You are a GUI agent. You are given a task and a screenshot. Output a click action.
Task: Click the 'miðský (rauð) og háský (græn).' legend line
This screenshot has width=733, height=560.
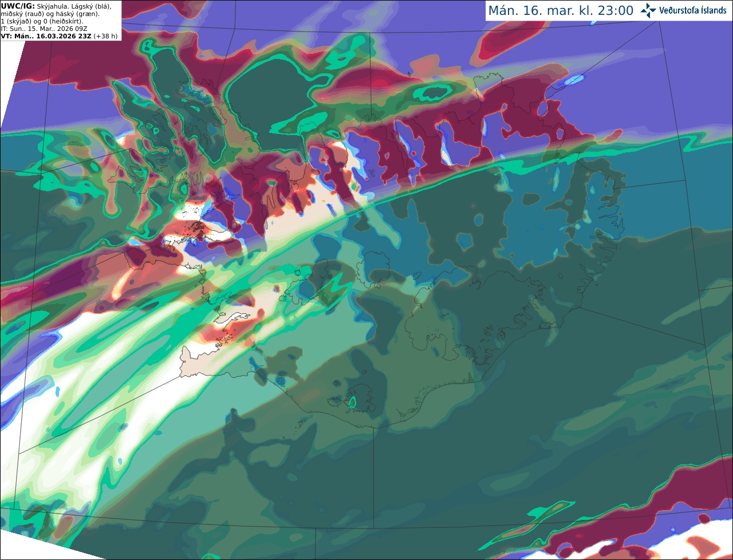click(x=50, y=13)
